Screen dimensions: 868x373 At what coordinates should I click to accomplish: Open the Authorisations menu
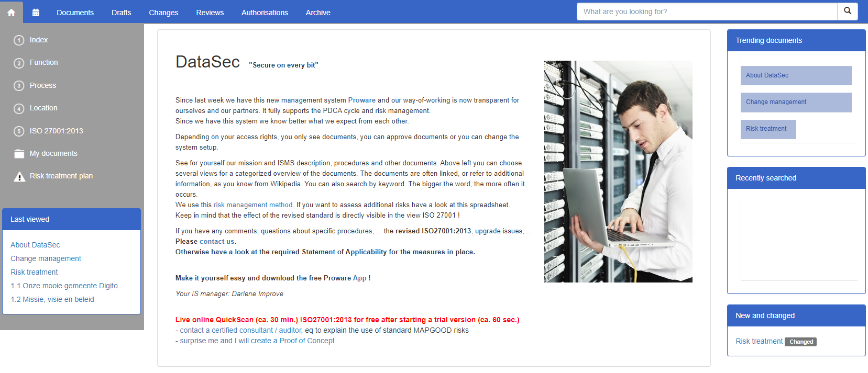265,13
